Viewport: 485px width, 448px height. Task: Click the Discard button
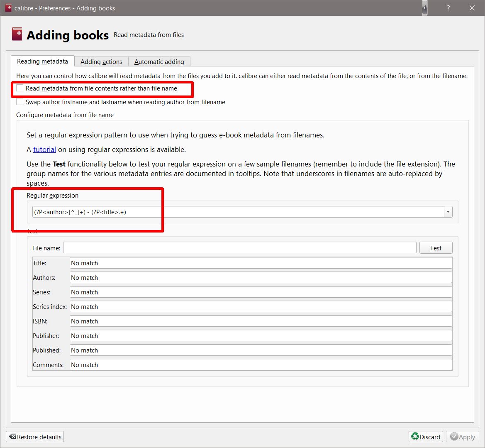[426, 437]
